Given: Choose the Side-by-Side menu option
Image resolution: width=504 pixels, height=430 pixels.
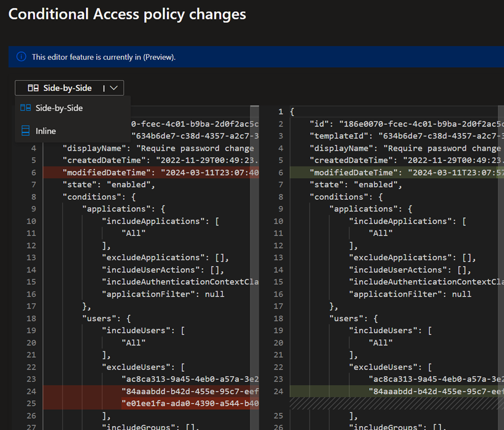Looking at the screenshot, I should (59, 107).
